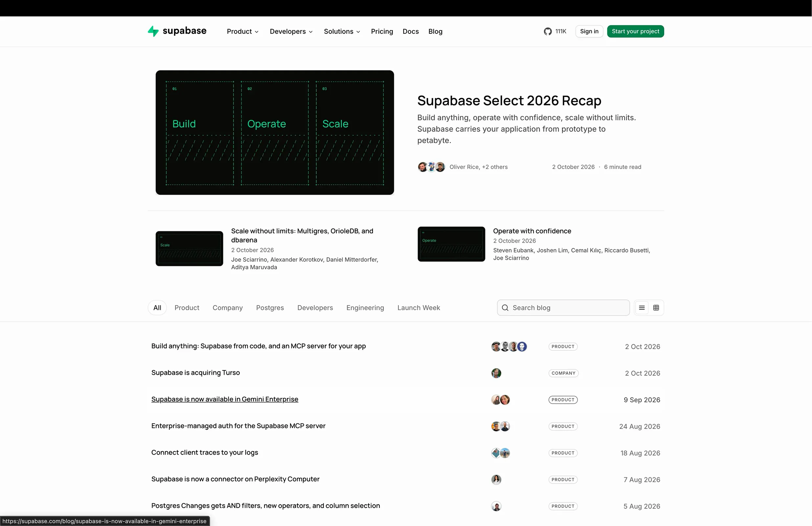Click author avatar on Postgres Changes row
The image size is (812, 526).
pos(496,507)
